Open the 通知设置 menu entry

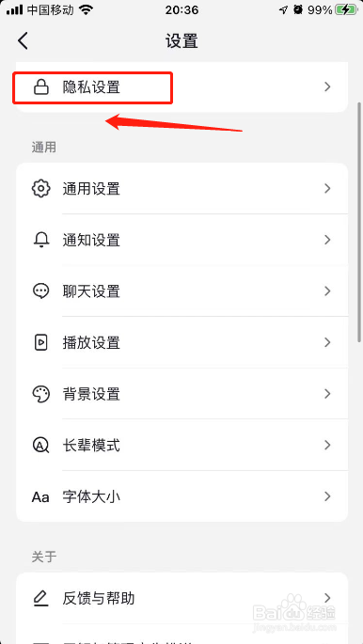[x=181, y=240]
